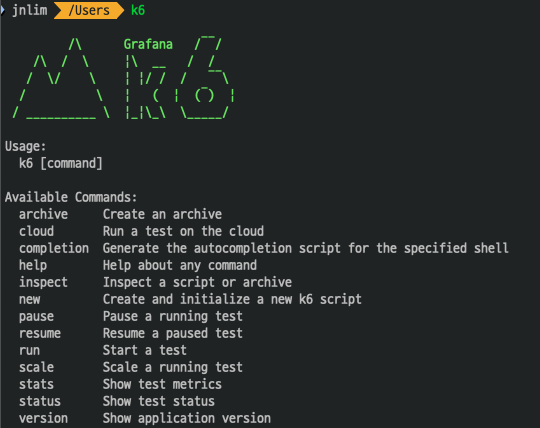Click 'Inspect a script or archive' description

click(x=197, y=282)
